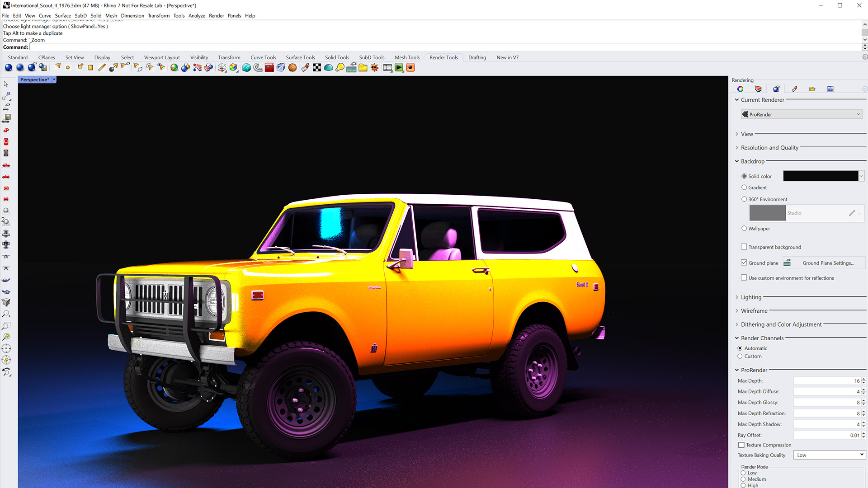Open the color wheel tab in Rendering panel
Viewport: 868px width, 488px height.
(740, 89)
